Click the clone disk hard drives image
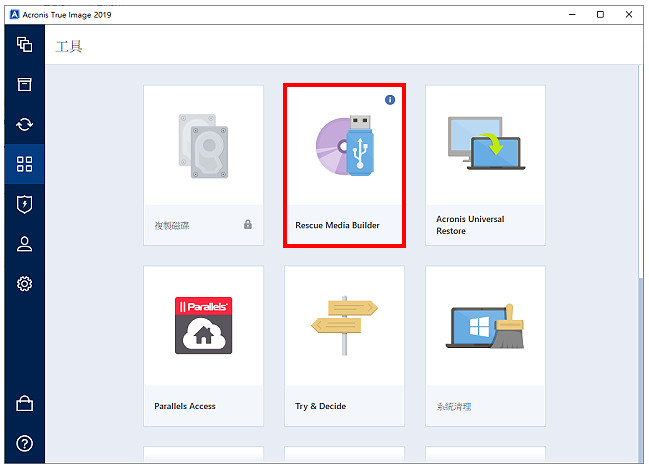The width and height of the screenshot is (649, 471). (x=203, y=146)
